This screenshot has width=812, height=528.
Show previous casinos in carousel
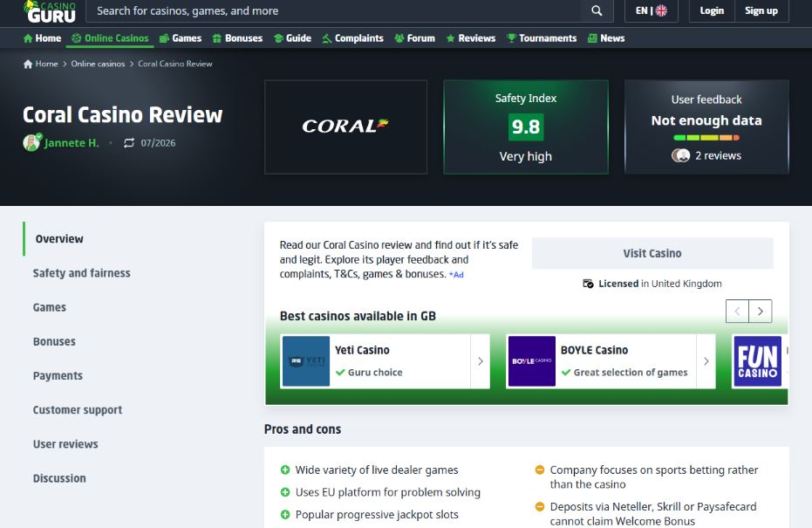[x=738, y=311]
